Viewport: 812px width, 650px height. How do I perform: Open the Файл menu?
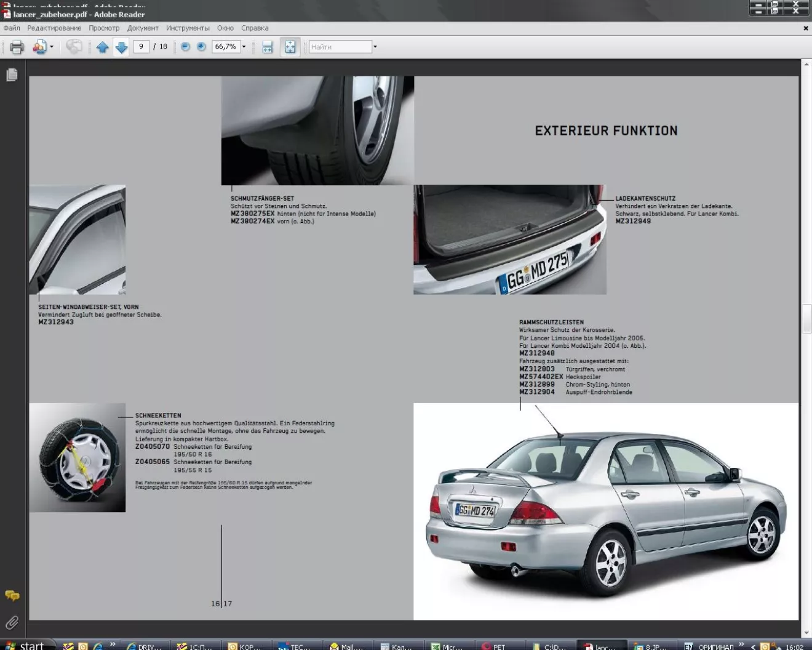click(x=12, y=28)
